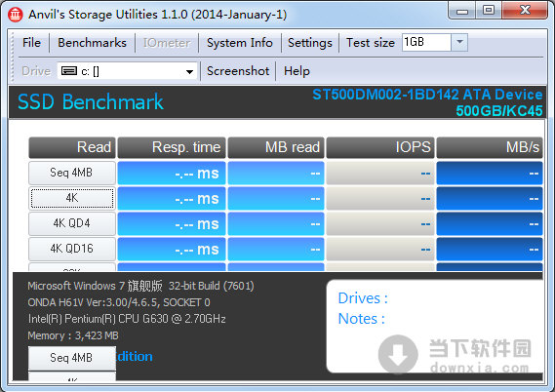Click the MB read column header
Image resolution: width=555 pixels, height=392 pixels.
[276, 147]
